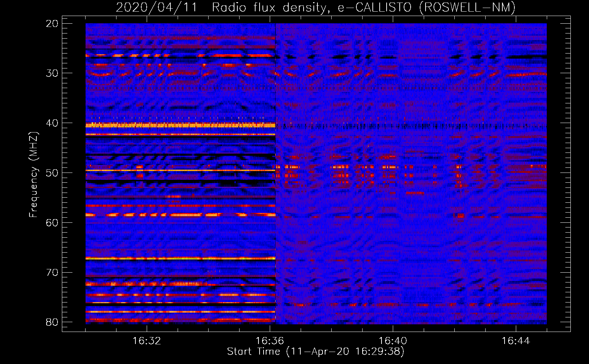This screenshot has height=364, width=589.
Task: Click the time tick label "16:32"
Action: click(147, 341)
